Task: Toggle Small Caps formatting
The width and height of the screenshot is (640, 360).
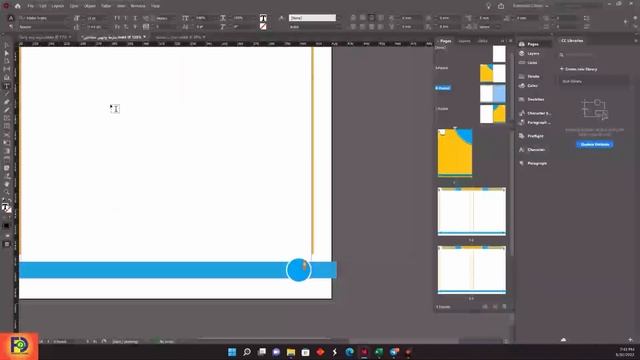Action: [x=117, y=27]
